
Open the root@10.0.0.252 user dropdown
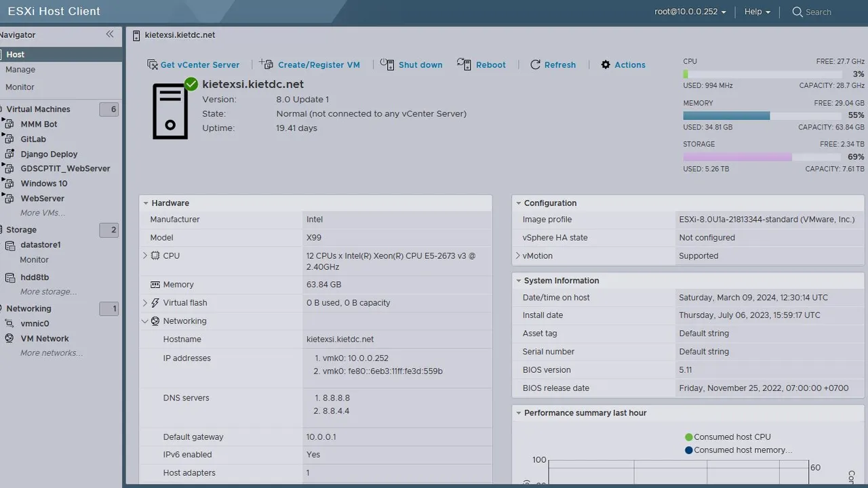click(x=690, y=12)
